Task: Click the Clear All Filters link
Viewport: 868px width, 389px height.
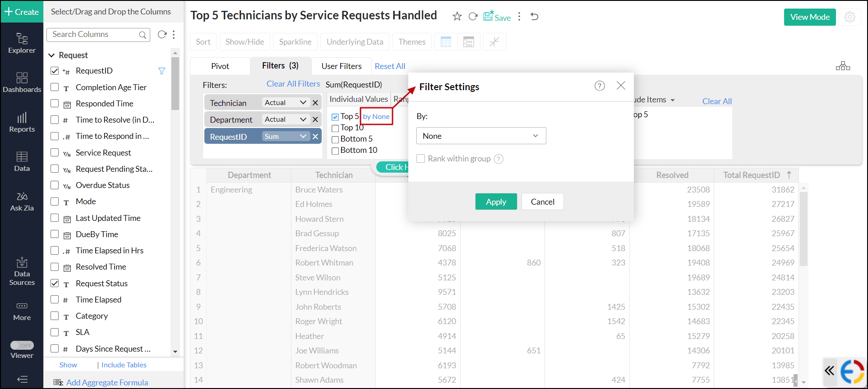Action: click(x=293, y=84)
